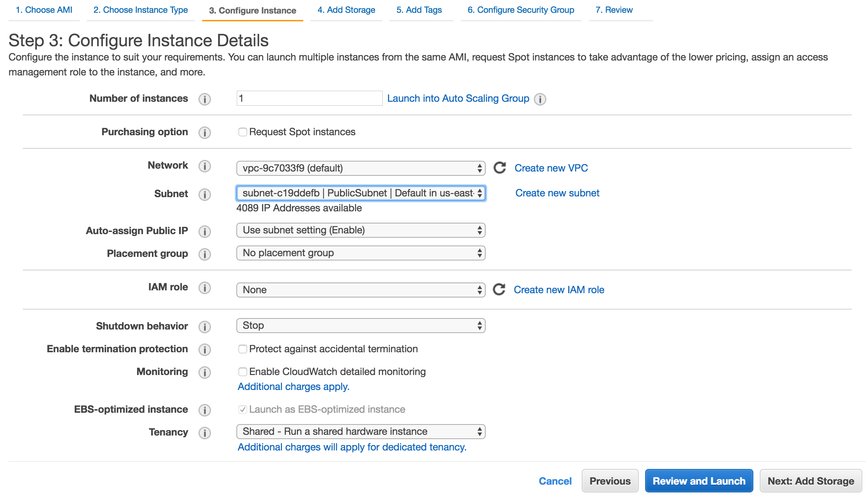Enable Request Spot instances checkbox
Viewport: 868px width, 496px height.
pyautogui.click(x=242, y=132)
